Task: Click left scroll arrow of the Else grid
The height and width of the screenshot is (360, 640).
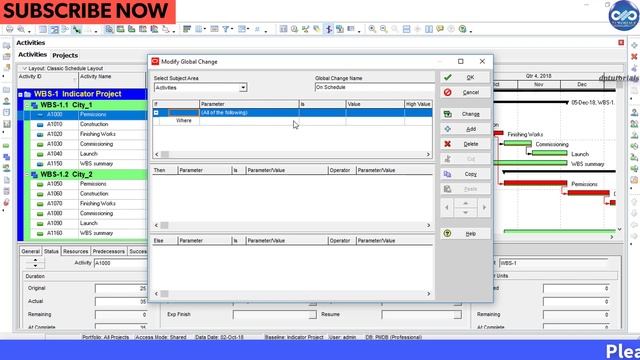Action: [156, 293]
